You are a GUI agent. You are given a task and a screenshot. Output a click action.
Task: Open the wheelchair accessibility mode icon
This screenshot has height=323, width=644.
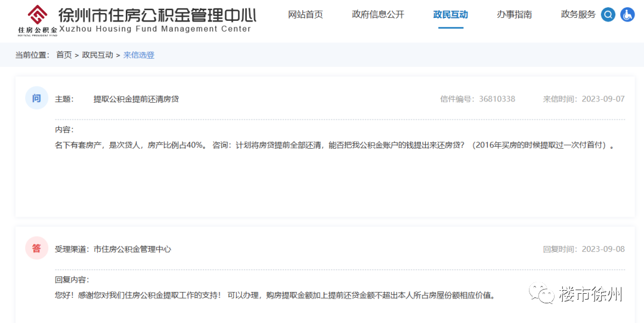tap(627, 15)
